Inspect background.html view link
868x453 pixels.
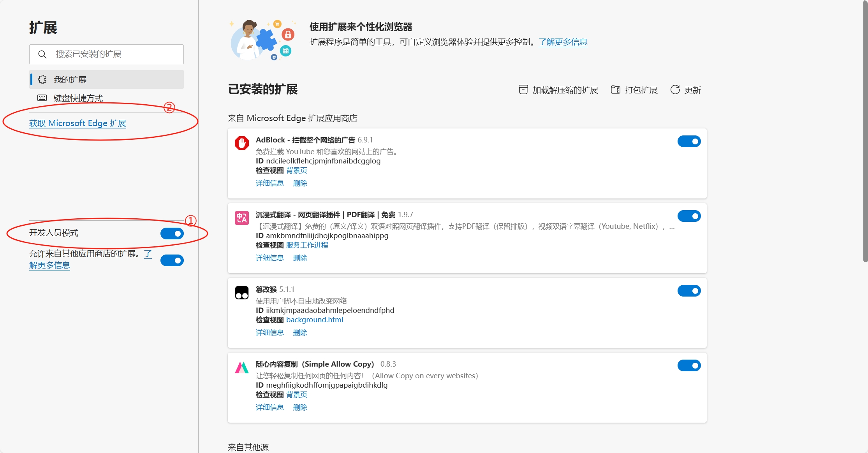tap(315, 320)
